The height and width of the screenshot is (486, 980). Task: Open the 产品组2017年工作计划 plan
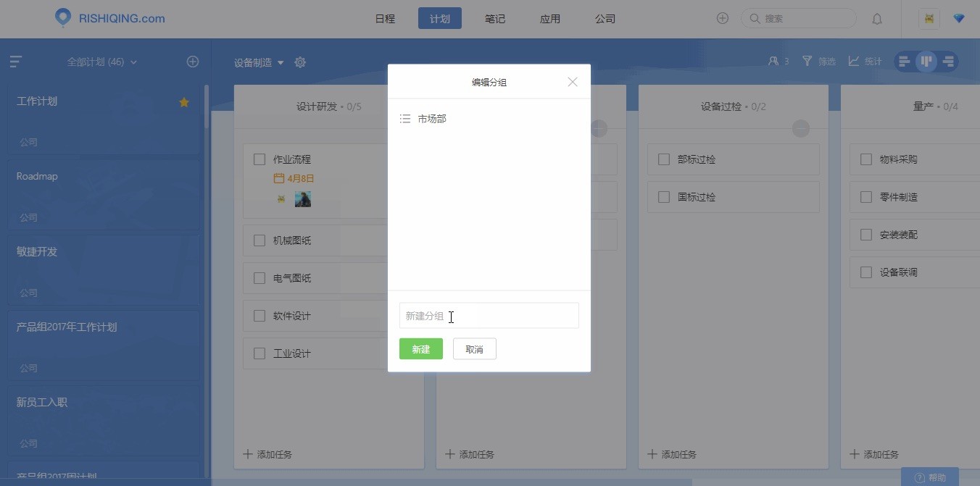point(104,346)
